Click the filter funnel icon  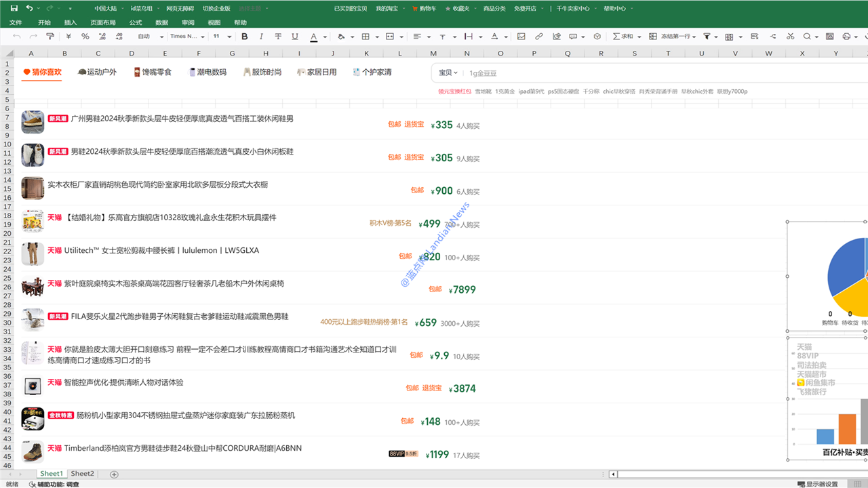[x=707, y=37]
